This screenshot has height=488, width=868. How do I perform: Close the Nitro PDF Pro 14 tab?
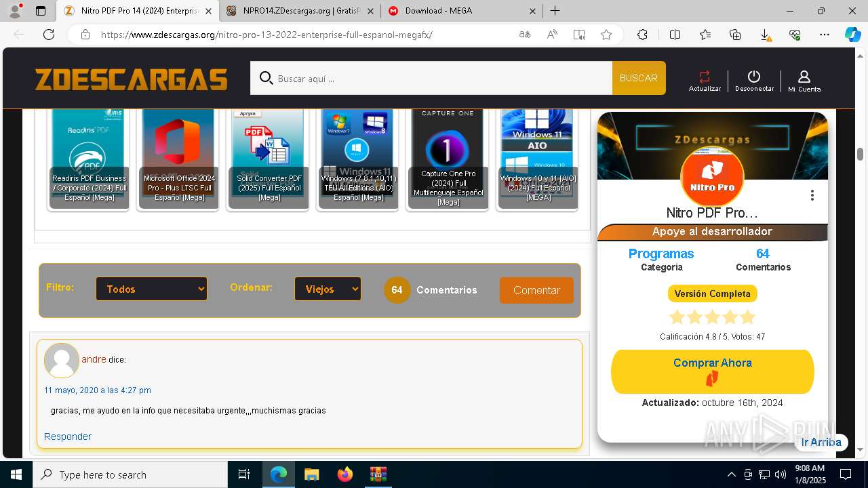tap(208, 11)
